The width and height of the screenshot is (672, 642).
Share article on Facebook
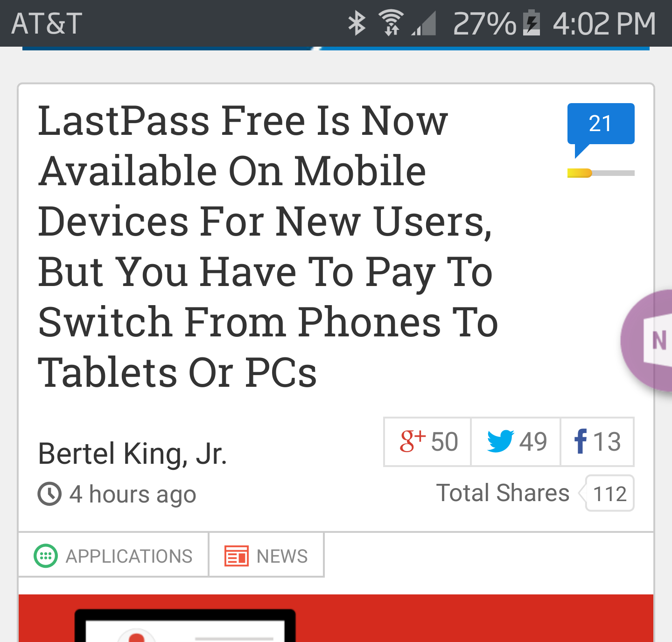[x=597, y=442]
